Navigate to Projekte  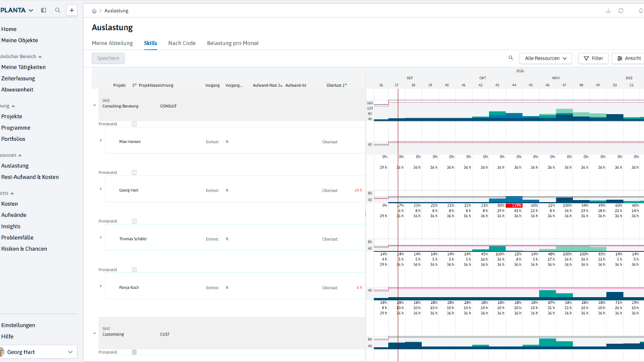[11, 117]
